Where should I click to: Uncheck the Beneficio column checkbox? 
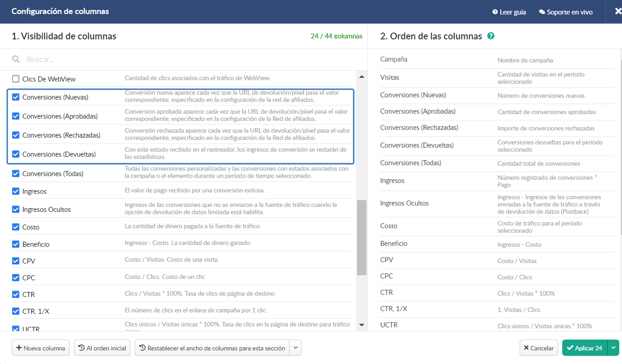pos(16,244)
